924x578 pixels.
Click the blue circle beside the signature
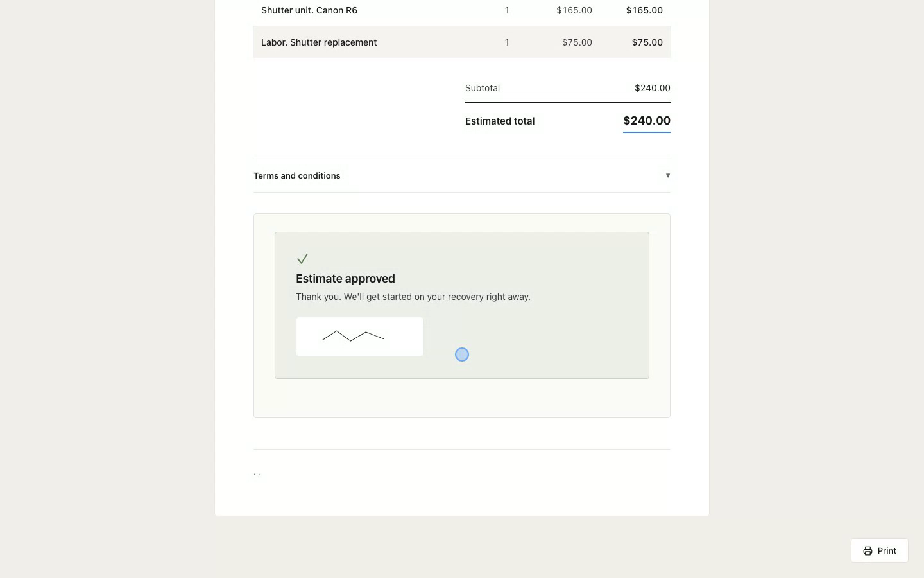pyautogui.click(x=462, y=355)
